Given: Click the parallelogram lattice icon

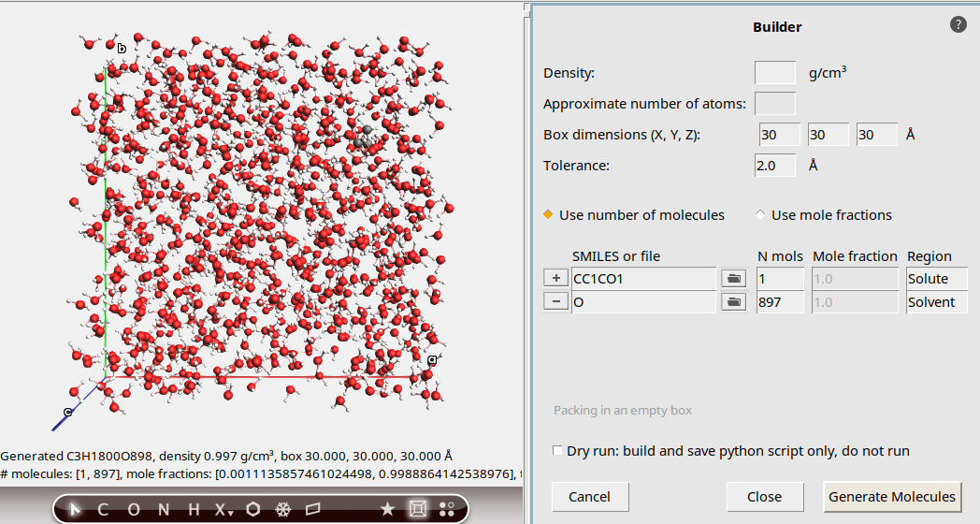Looking at the screenshot, I should [x=313, y=509].
